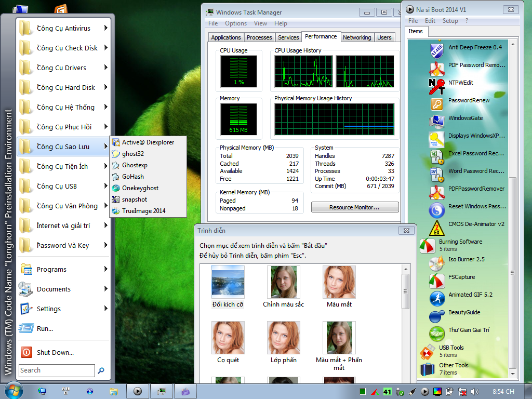532x399 pixels.
Task: Open Animated GIF 5.2 icon
Action: point(436,298)
